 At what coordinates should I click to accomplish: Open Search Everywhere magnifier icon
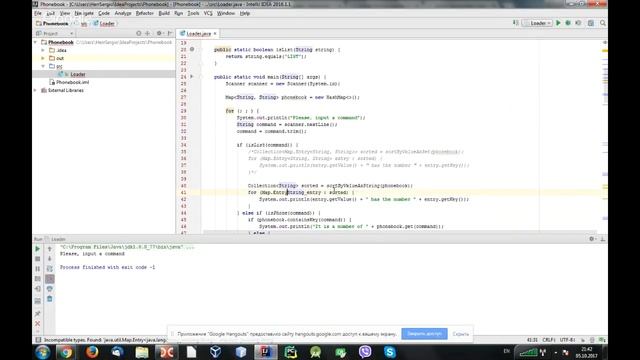pyautogui.click(x=603, y=23)
